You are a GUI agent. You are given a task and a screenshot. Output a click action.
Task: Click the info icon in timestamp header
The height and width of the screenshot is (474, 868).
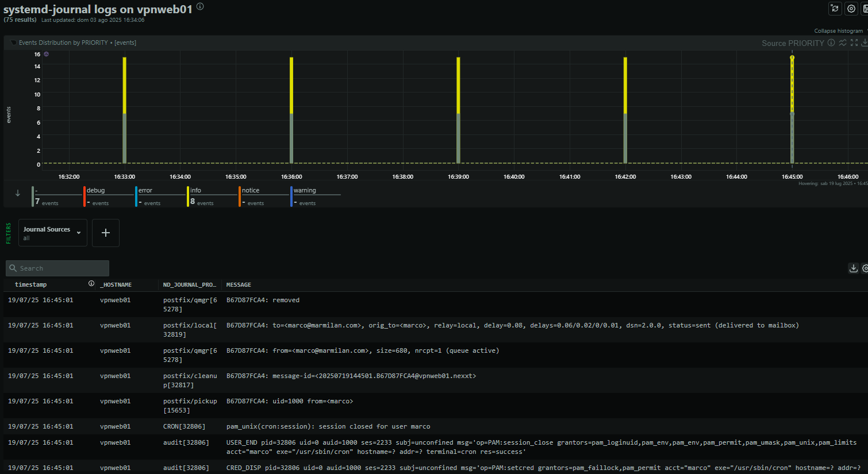(x=91, y=284)
